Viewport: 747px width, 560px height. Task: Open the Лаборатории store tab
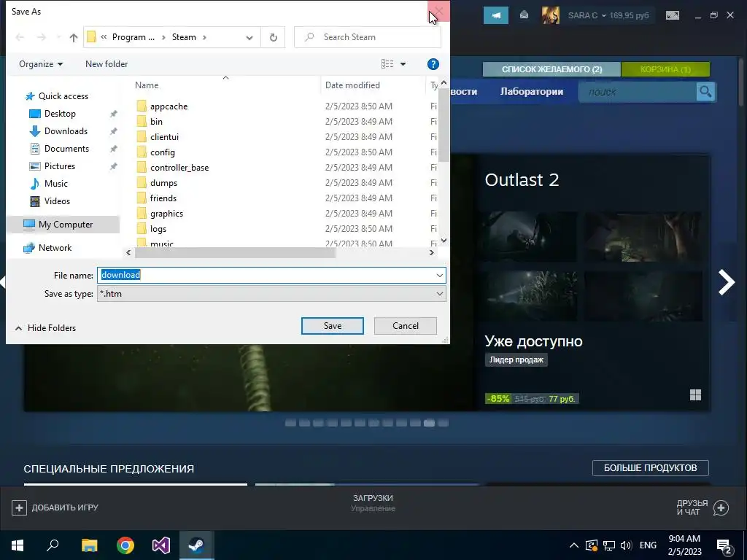click(x=532, y=91)
